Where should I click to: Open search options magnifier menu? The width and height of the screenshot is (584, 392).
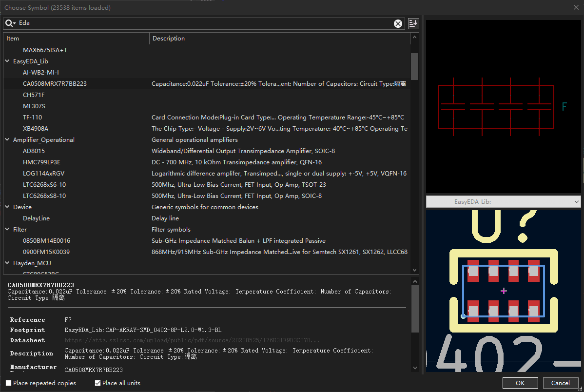tap(10, 23)
